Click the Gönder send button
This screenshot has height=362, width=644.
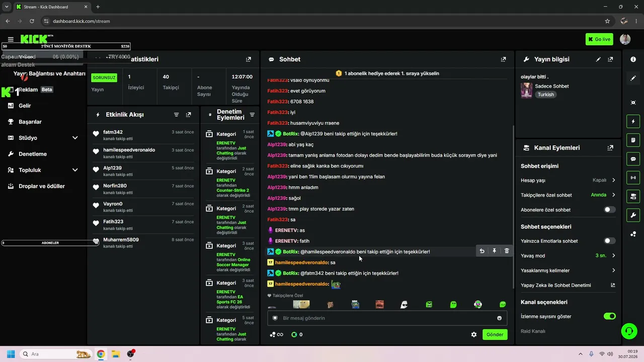coord(495,334)
